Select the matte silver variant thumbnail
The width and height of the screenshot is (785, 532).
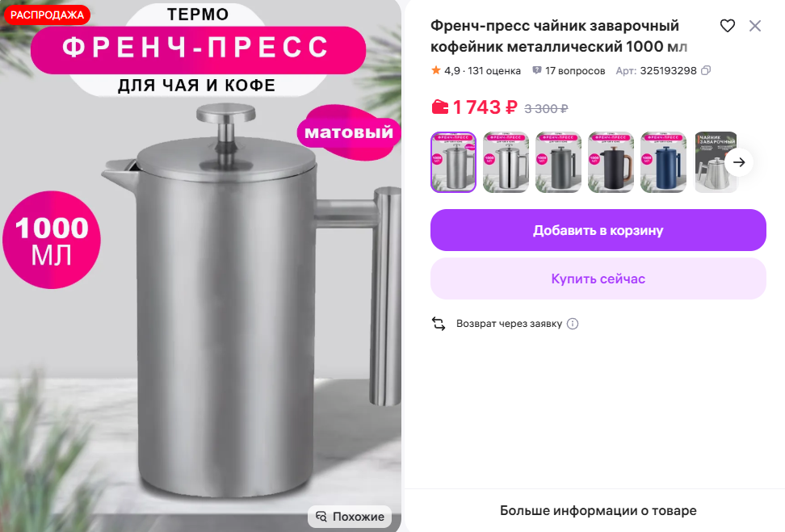(x=454, y=162)
